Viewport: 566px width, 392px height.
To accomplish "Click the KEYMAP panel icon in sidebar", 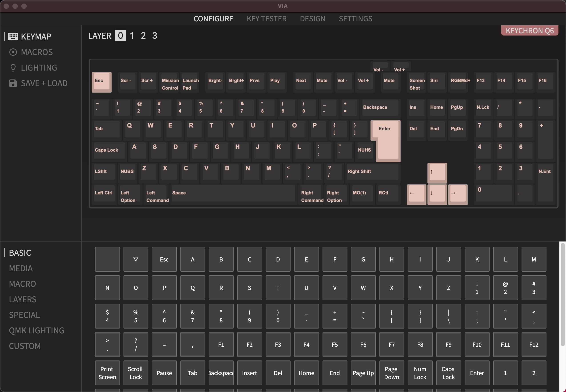I will coord(12,36).
